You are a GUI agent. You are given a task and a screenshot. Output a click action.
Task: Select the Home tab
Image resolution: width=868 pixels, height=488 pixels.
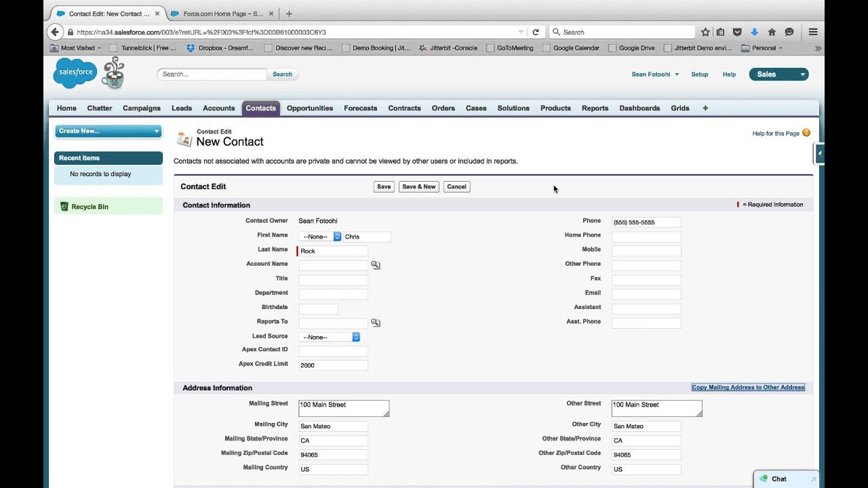[x=66, y=108]
